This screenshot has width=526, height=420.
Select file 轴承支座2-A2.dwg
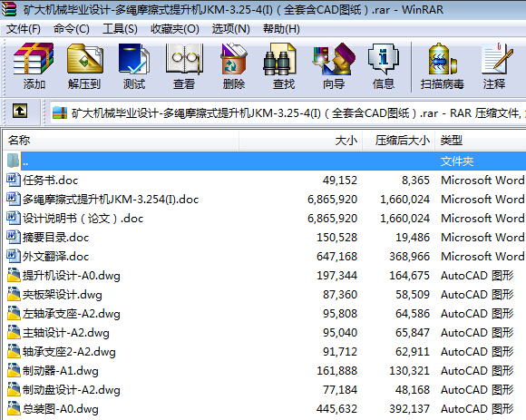click(x=69, y=352)
